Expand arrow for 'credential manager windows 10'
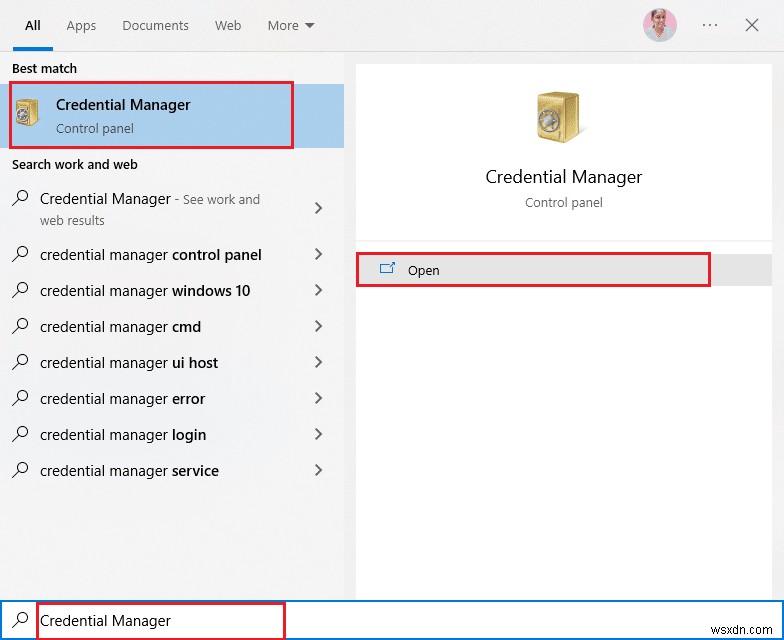The height and width of the screenshot is (640, 784). point(318,290)
